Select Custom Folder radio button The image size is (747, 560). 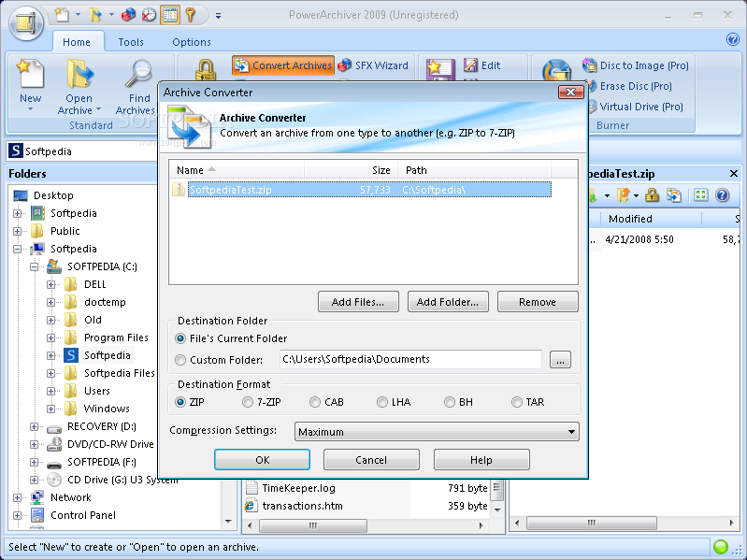coord(180,360)
